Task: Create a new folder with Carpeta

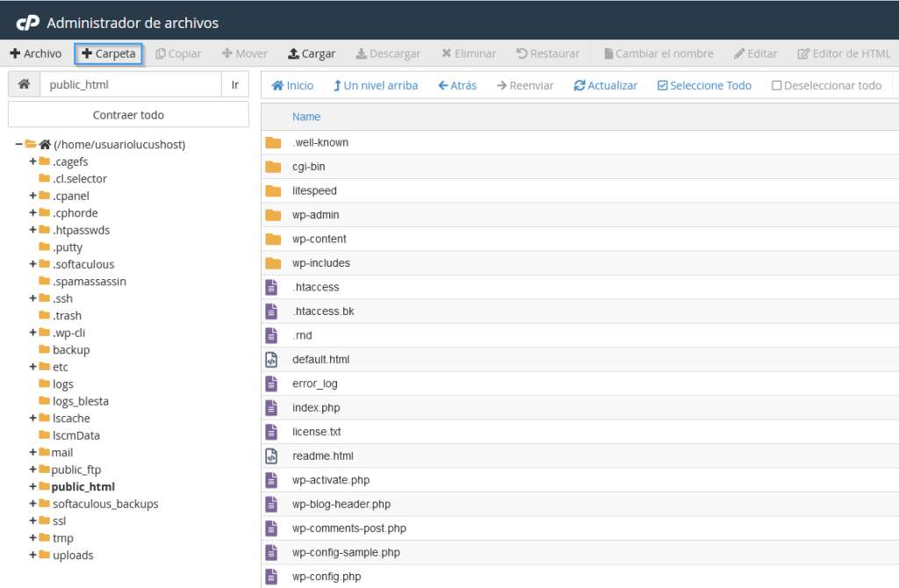Action: pos(108,54)
